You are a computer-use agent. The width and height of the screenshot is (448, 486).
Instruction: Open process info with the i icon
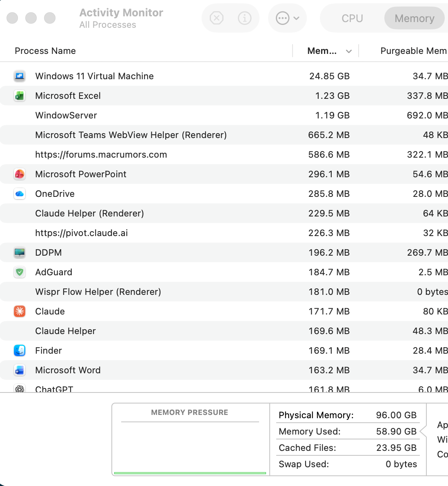(244, 18)
